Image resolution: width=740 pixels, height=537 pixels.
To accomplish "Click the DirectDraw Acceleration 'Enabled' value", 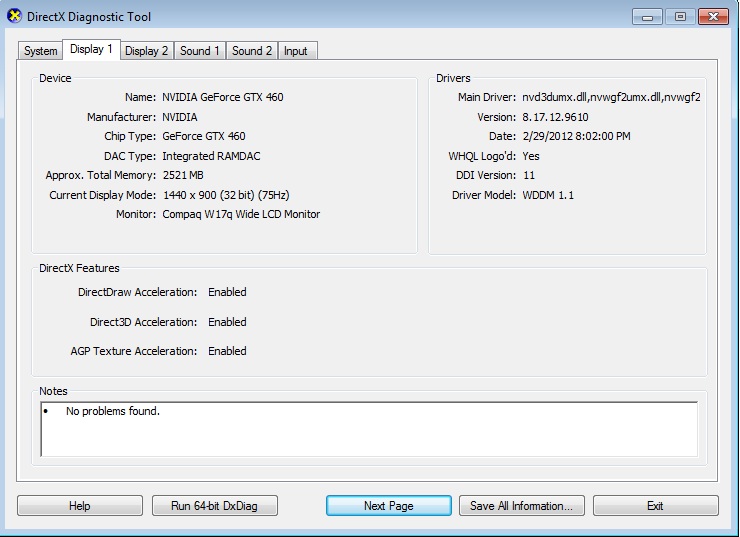I will click(x=227, y=292).
